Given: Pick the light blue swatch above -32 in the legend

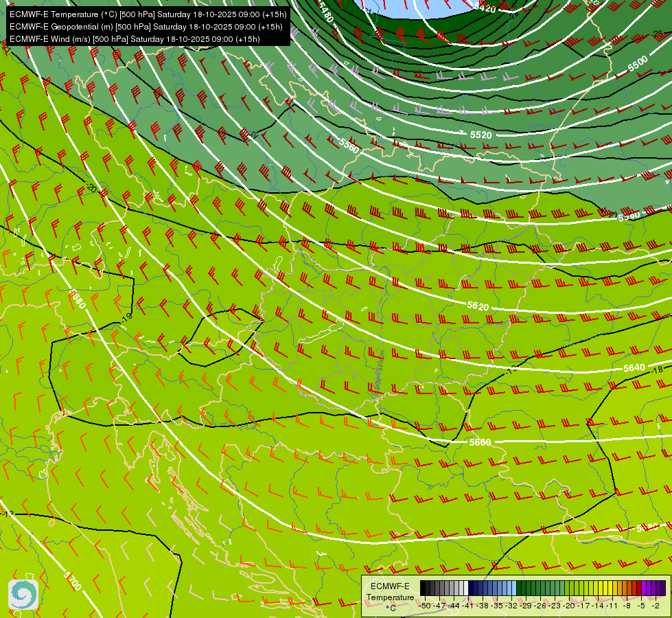Looking at the screenshot, I should [x=514, y=588].
